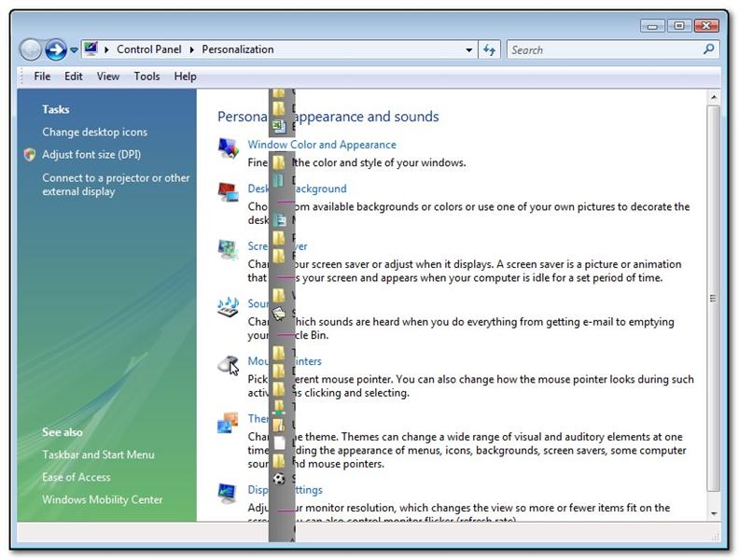Open the Windows Mobility Center link
This screenshot has height=560, width=739.
(102, 499)
